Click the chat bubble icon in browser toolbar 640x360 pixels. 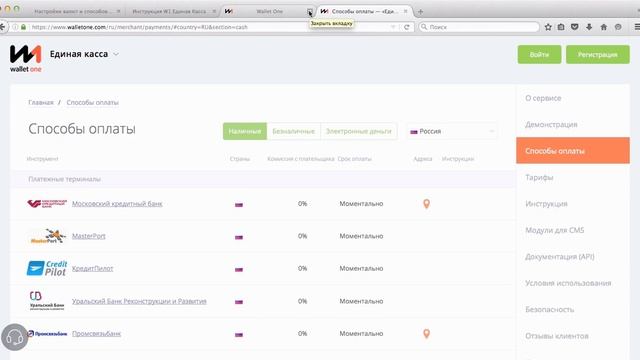click(x=618, y=27)
